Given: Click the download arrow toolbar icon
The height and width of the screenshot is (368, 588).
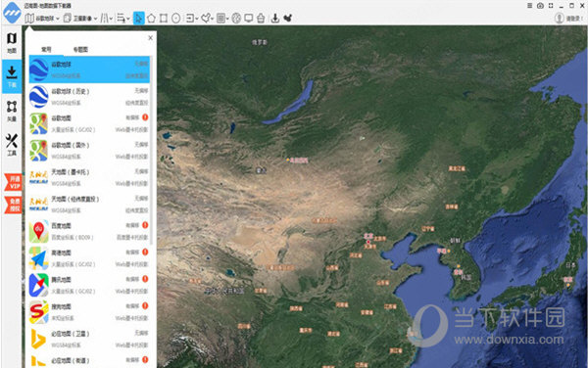Looking at the screenshot, I should point(274,18).
